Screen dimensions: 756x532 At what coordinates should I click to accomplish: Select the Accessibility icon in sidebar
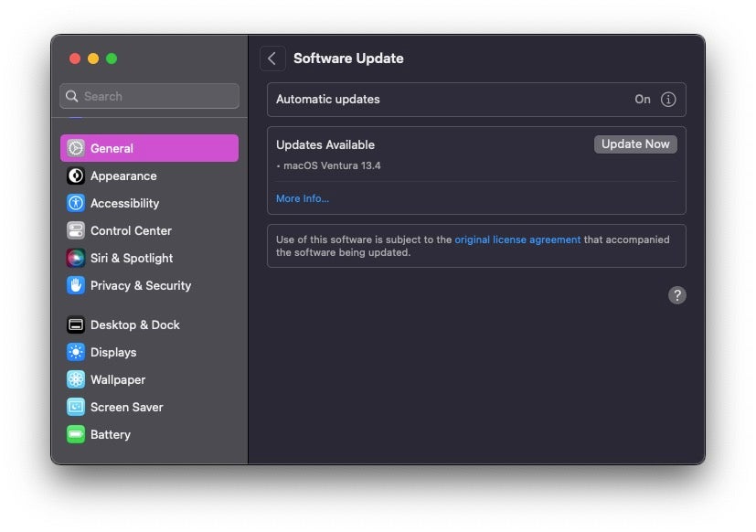point(76,203)
